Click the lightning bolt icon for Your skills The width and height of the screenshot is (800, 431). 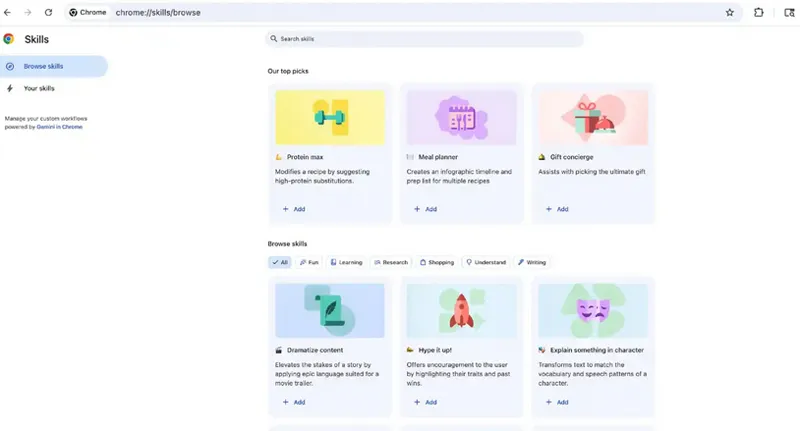coord(10,88)
